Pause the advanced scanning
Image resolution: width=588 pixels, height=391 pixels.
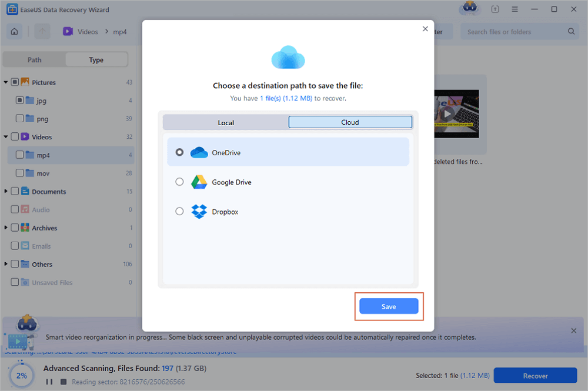tap(49, 382)
